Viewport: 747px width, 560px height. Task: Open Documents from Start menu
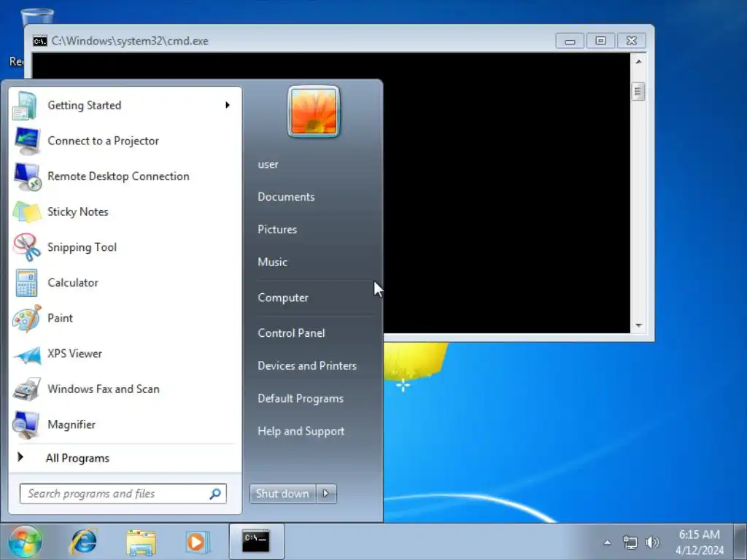point(286,197)
